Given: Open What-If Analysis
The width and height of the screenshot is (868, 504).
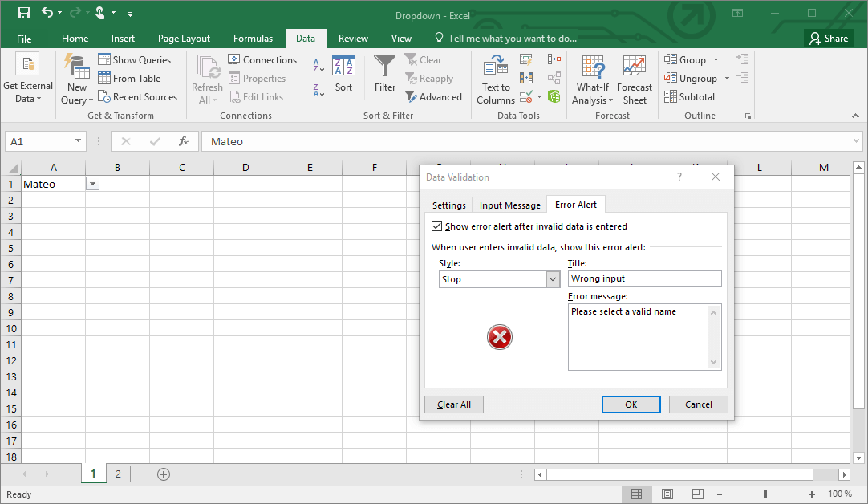Looking at the screenshot, I should (592, 78).
